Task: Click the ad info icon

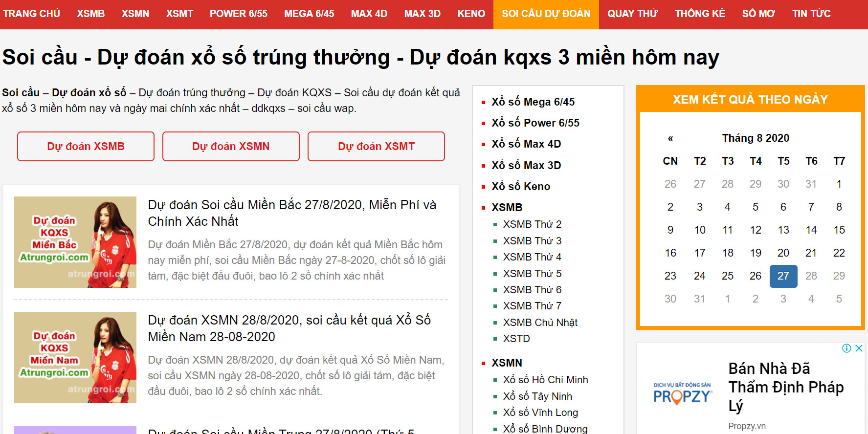Action: (x=846, y=348)
